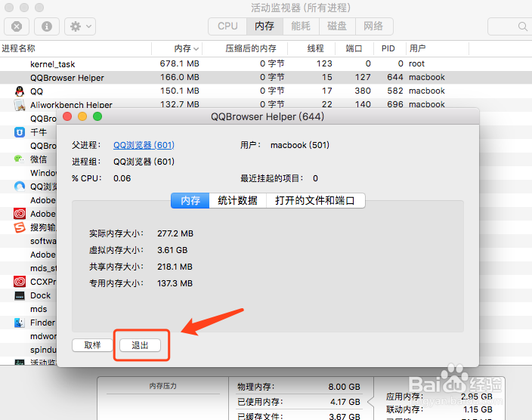This screenshot has width=532, height=420.
Task: Click the red Adobe Creative Cloud icon
Action: click(20, 214)
